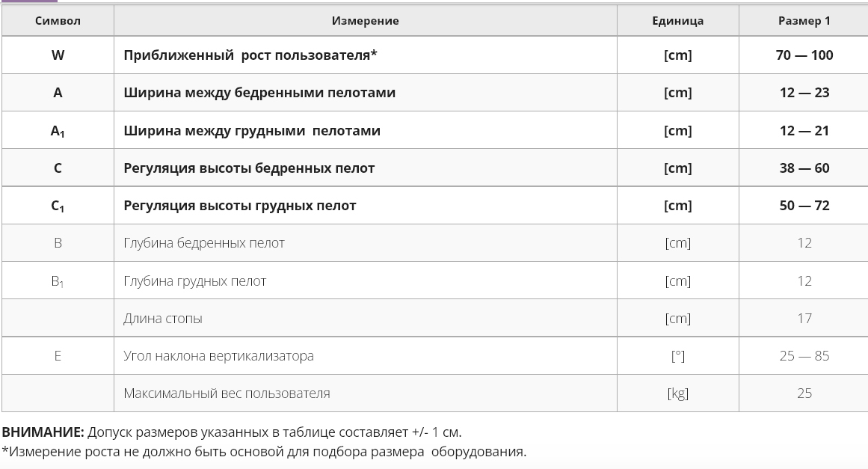Click Ширина между бедренными пелотами cell
The height and width of the screenshot is (469, 868).
[366, 93]
